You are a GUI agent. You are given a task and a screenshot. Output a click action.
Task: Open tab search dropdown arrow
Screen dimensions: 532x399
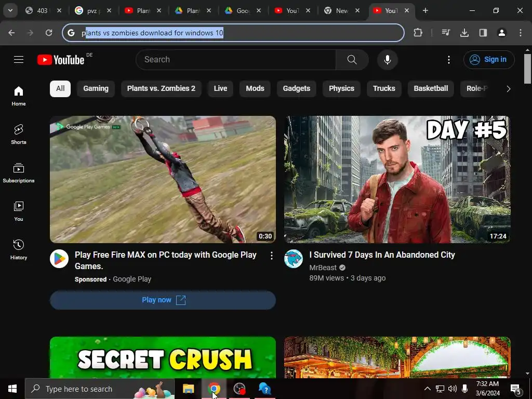point(10,10)
